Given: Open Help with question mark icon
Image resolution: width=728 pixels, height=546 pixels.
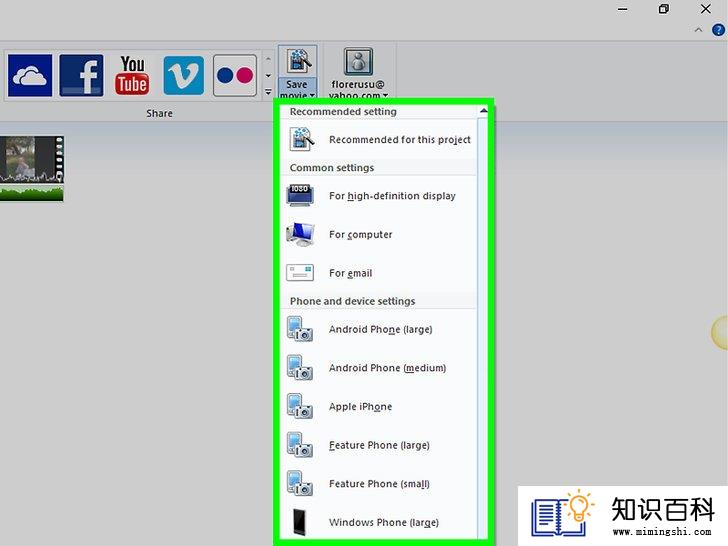Looking at the screenshot, I should 718,30.
